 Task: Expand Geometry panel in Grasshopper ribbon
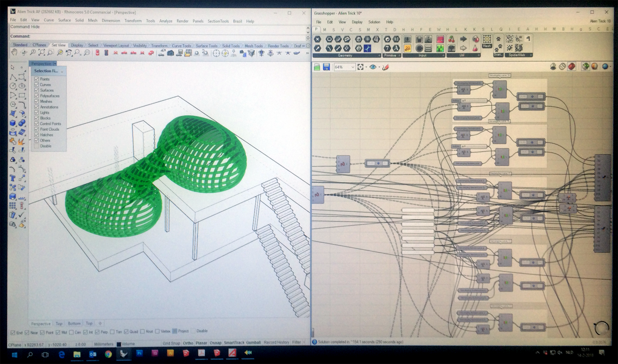coord(379,56)
